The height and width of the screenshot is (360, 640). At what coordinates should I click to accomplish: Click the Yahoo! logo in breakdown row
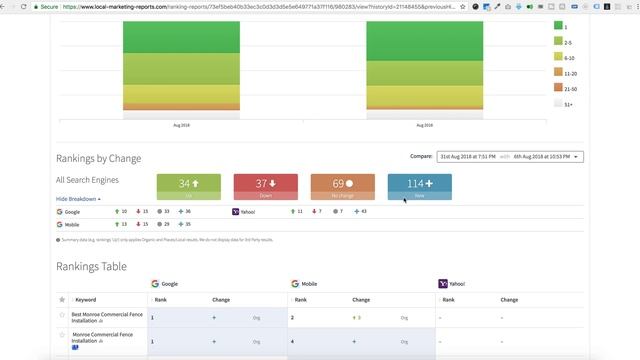[236, 211]
